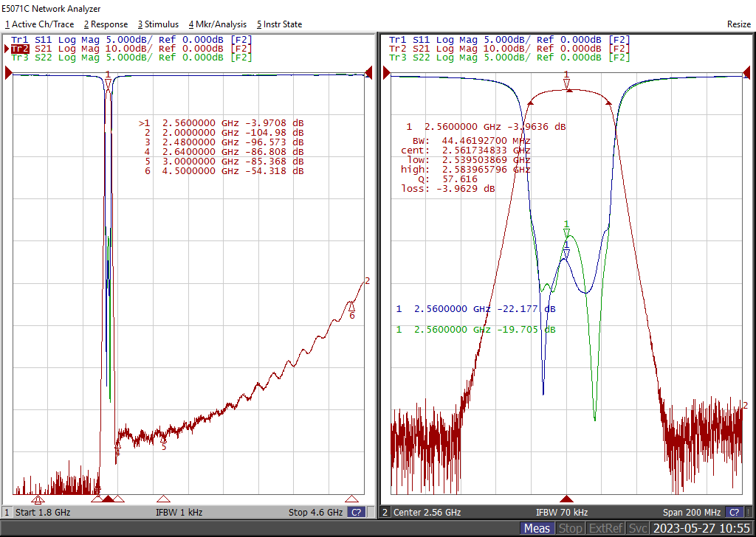The width and height of the screenshot is (756, 537).
Task: Click the Resize button
Action: click(738, 24)
